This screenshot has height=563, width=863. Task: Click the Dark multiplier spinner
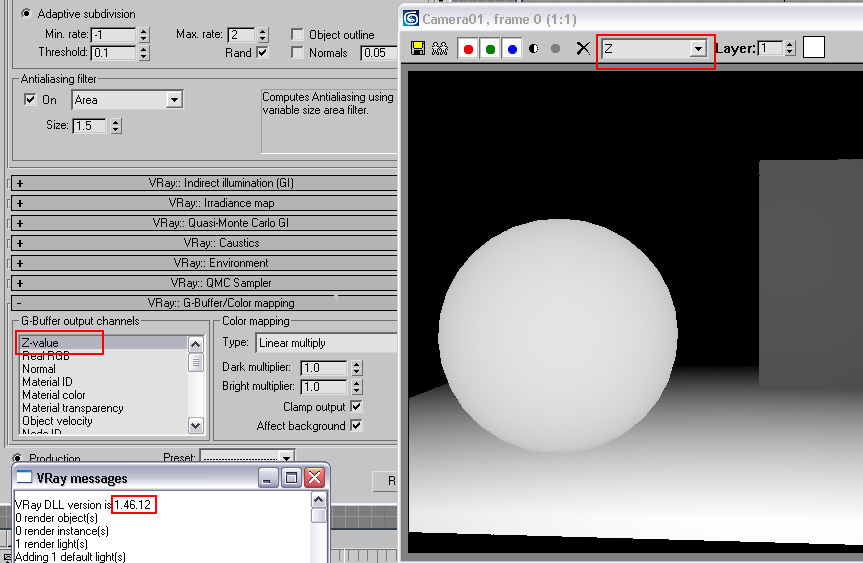pyautogui.click(x=357, y=368)
